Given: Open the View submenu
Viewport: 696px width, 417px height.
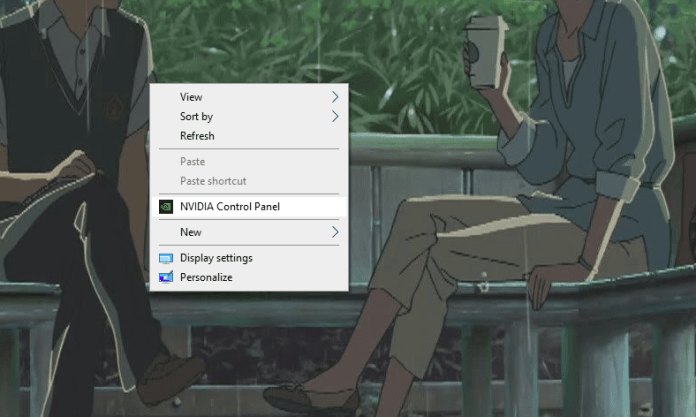Looking at the screenshot, I should pyautogui.click(x=249, y=97).
